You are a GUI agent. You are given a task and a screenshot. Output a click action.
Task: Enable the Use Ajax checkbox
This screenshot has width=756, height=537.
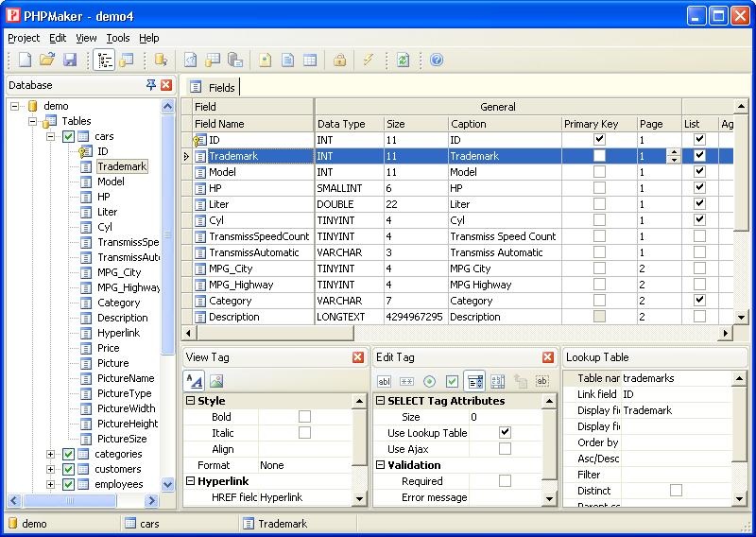[x=505, y=449]
